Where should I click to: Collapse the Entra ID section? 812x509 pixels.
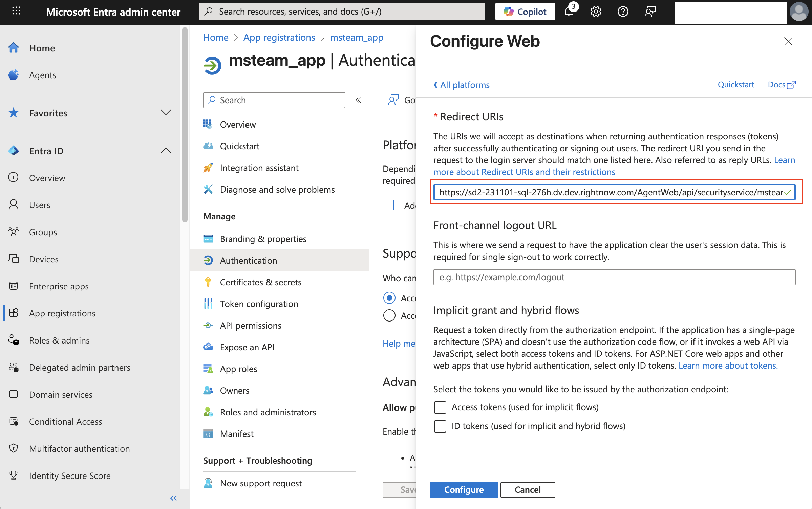coord(166,151)
